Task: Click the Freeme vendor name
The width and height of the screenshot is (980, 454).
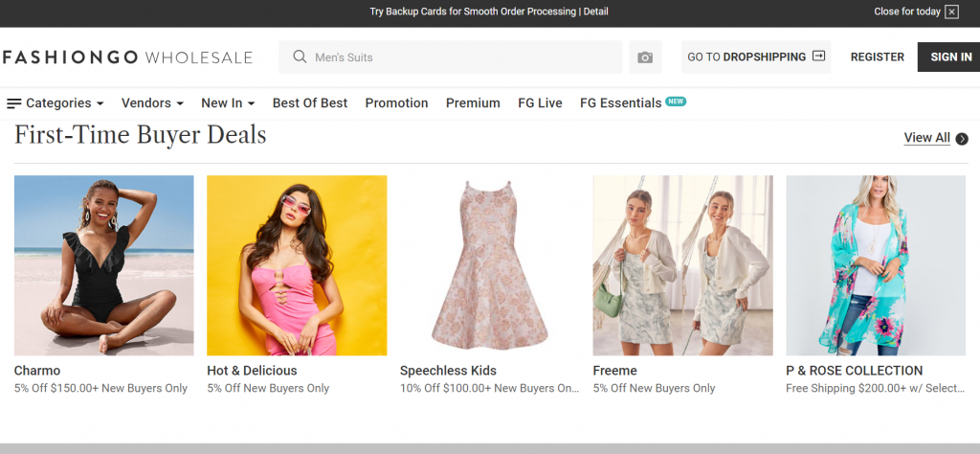Action: (615, 371)
